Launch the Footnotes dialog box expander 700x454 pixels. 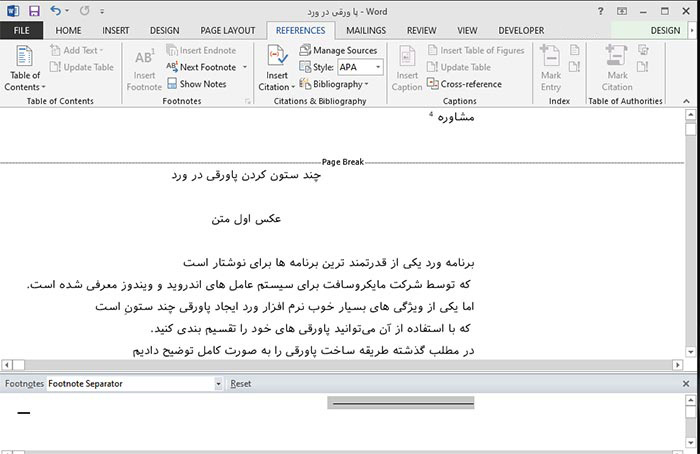[248, 101]
